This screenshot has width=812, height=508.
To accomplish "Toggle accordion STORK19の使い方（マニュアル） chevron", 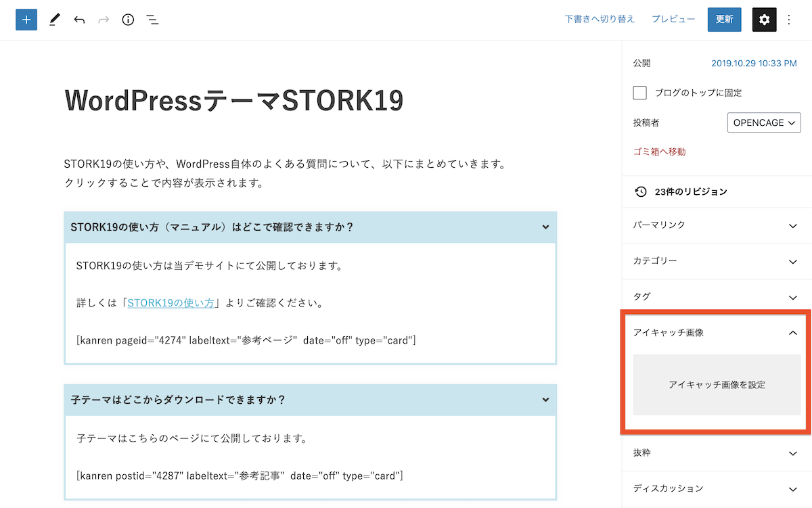I will click(545, 227).
